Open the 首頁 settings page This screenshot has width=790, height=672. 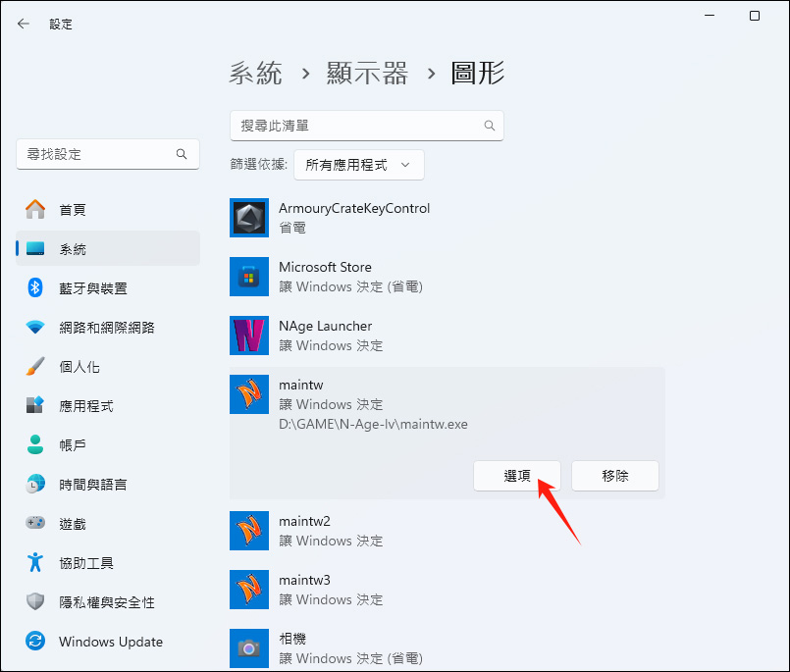tap(108, 210)
